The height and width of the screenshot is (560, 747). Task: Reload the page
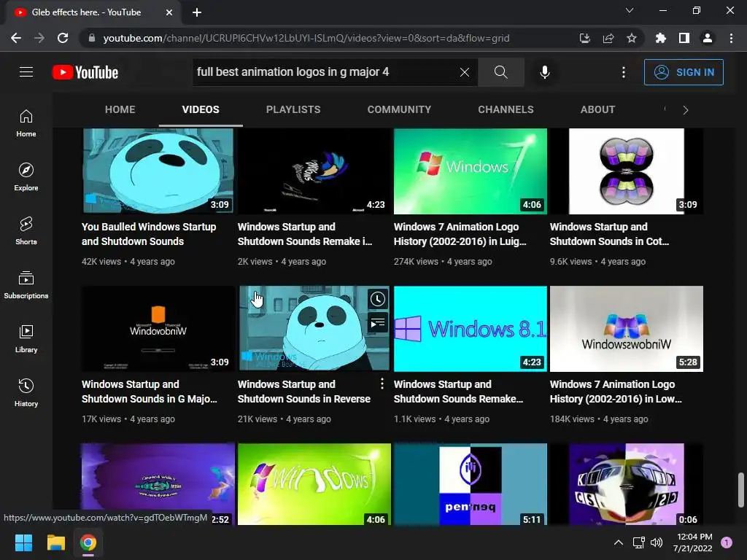pyautogui.click(x=63, y=38)
